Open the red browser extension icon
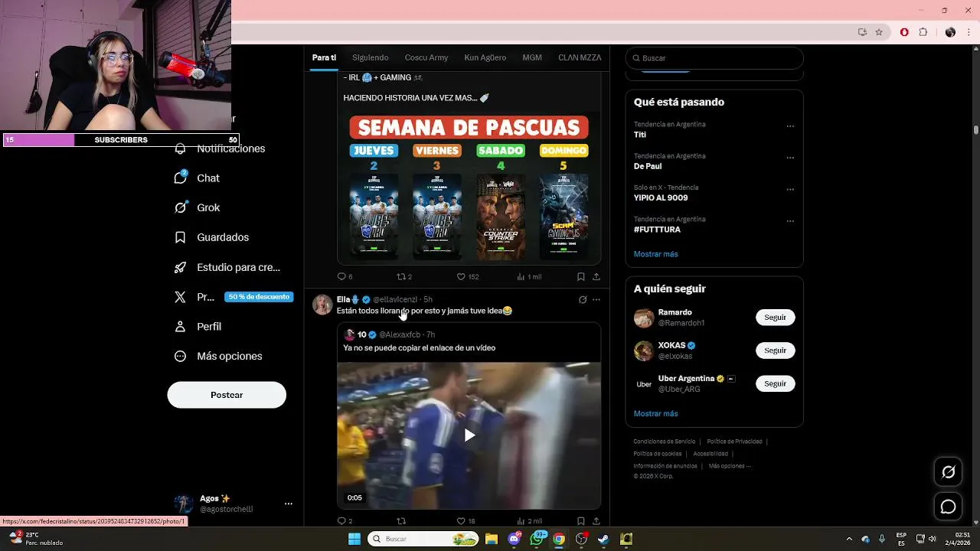 click(x=904, y=32)
